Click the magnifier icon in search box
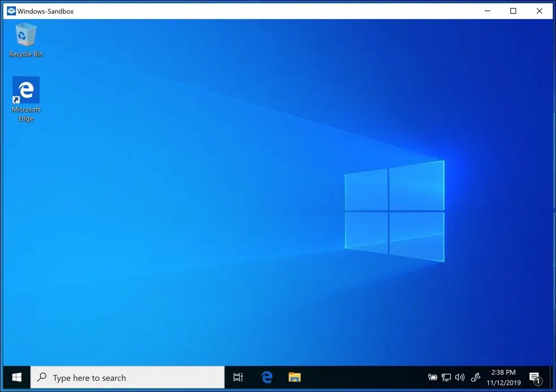This screenshot has width=556, height=392. pos(42,377)
